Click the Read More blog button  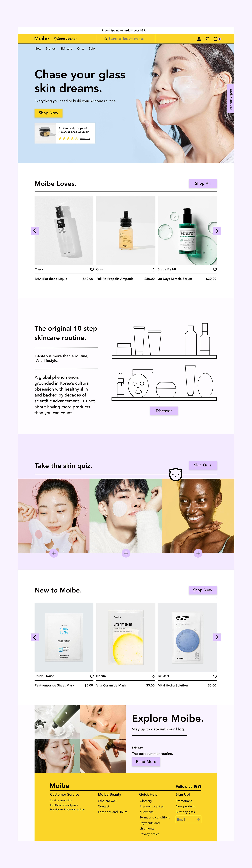[x=146, y=761]
